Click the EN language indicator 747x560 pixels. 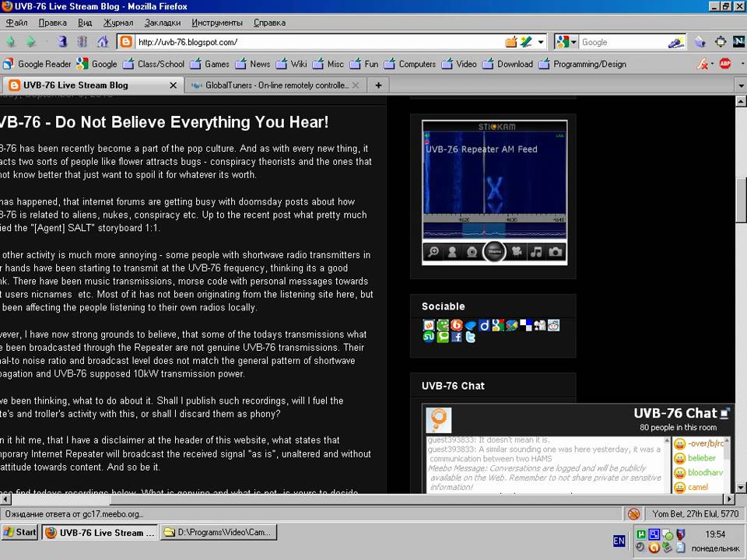pos(619,541)
